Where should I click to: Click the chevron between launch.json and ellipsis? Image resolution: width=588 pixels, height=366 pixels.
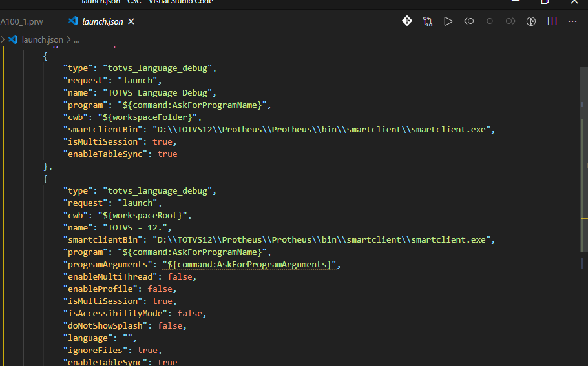tap(68, 39)
